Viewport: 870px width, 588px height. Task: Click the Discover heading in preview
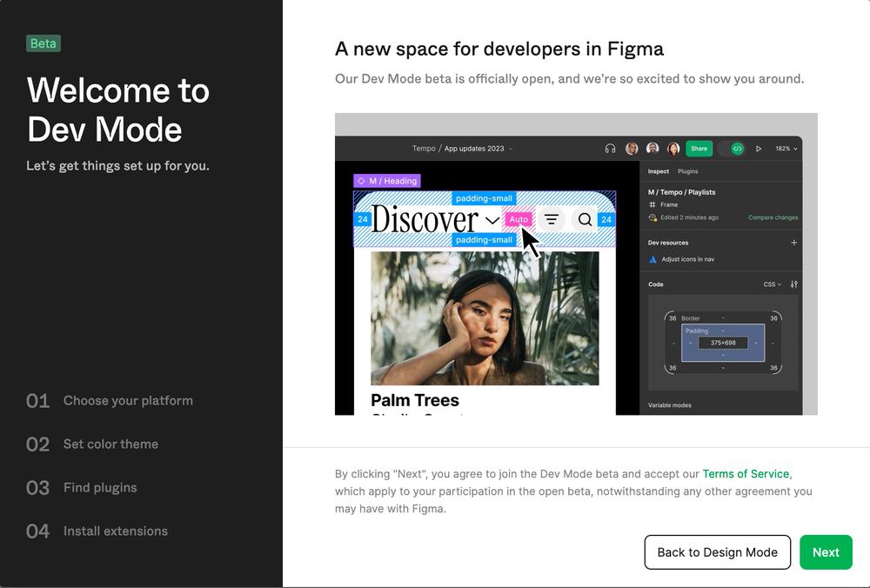click(x=425, y=220)
